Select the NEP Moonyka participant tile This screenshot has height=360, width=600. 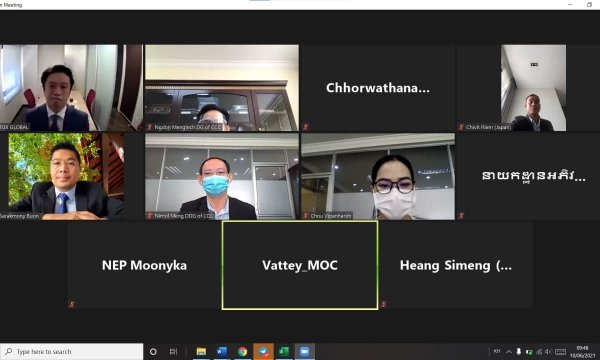(144, 265)
